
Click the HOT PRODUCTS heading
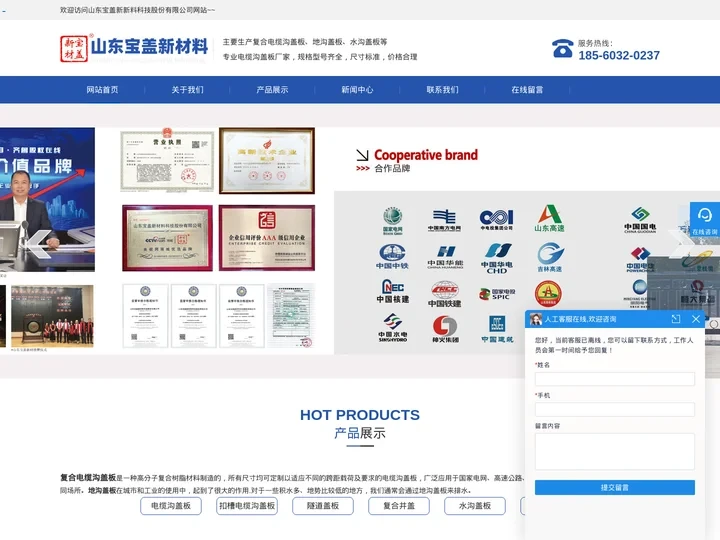(x=360, y=415)
